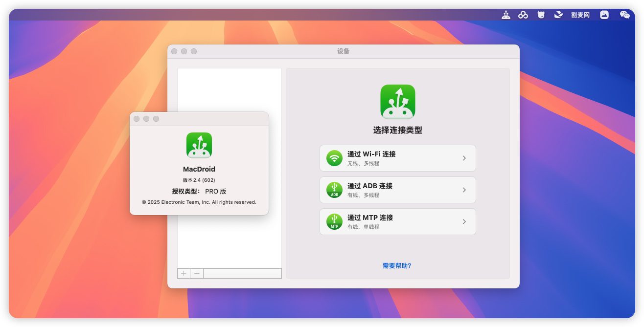Click the bird-shaped menu bar icon

coord(558,15)
